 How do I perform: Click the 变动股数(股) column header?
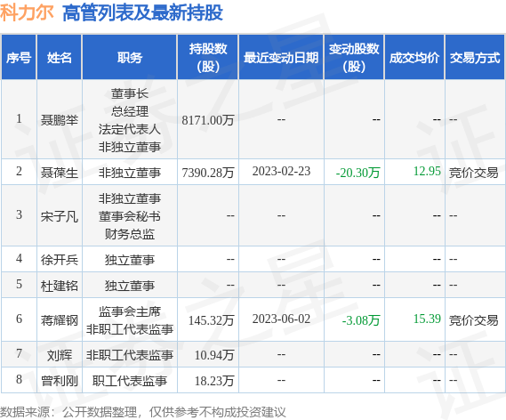pyautogui.click(x=354, y=58)
